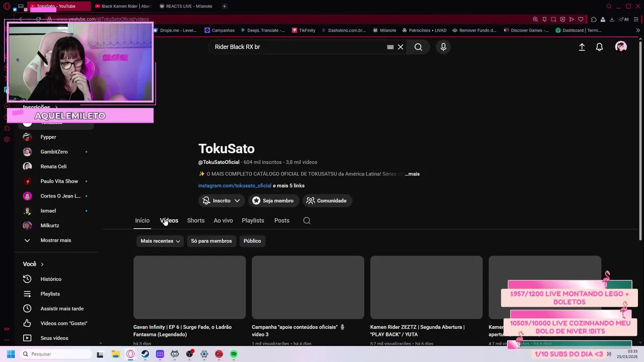Image resolution: width=644 pixels, height=362 pixels.
Task: Switch to REACTS LIVE - Milanote tab
Action: [x=186, y=6]
